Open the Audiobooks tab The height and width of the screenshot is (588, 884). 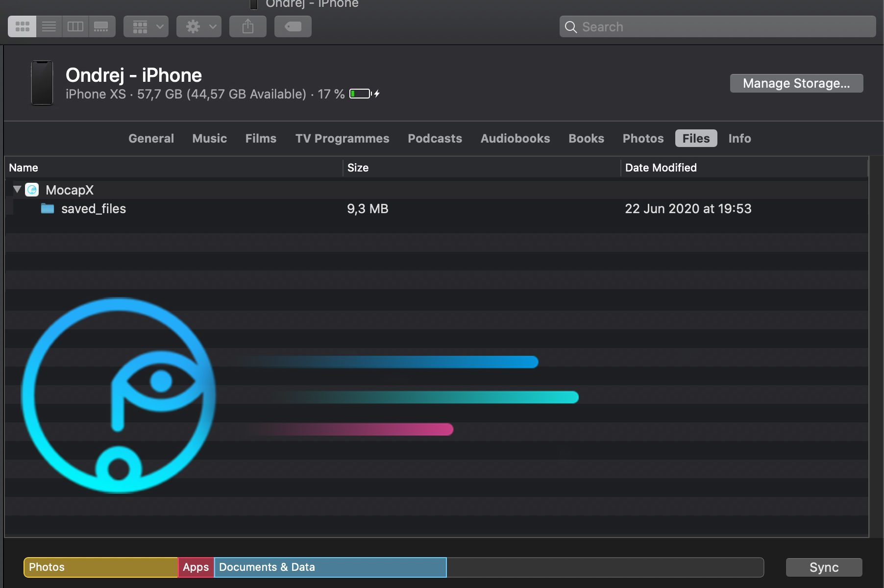point(515,139)
